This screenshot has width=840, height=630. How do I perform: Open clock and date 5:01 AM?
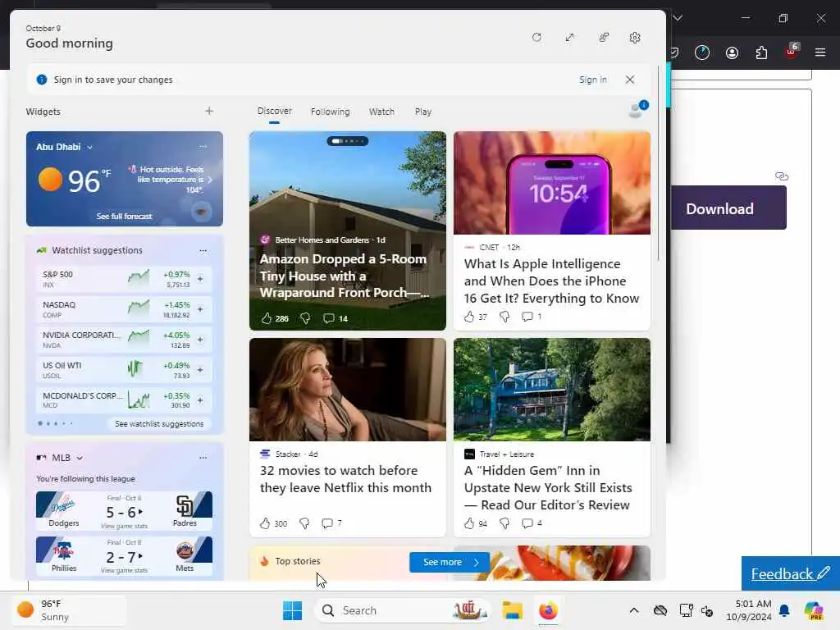tap(748, 610)
